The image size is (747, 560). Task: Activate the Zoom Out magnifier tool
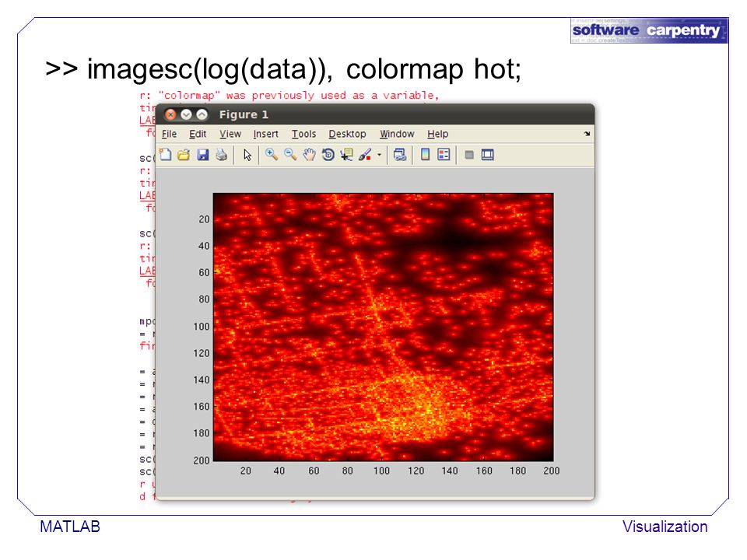(x=290, y=154)
